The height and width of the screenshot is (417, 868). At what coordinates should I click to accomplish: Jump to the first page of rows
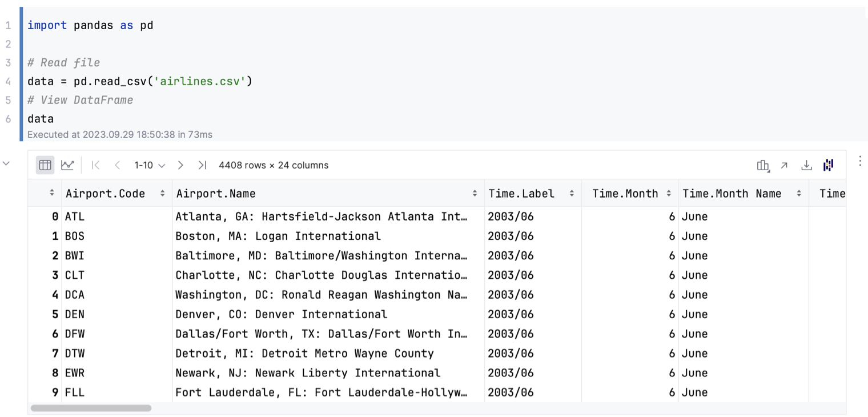coord(95,165)
